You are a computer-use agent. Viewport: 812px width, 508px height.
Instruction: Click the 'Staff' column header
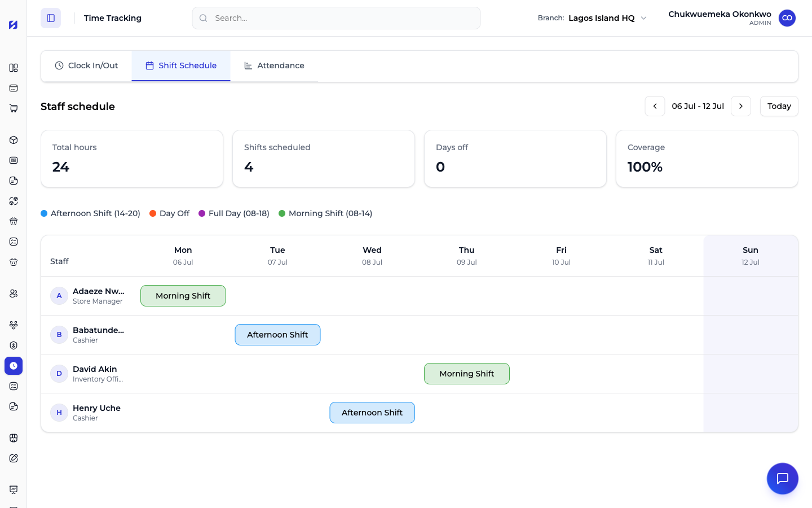[x=59, y=261]
